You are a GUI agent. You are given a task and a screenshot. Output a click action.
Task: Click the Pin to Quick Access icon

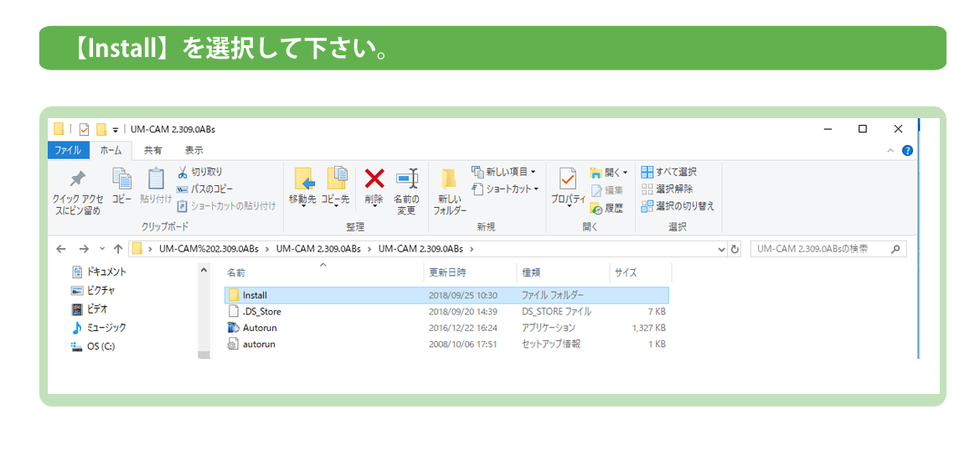(78, 179)
